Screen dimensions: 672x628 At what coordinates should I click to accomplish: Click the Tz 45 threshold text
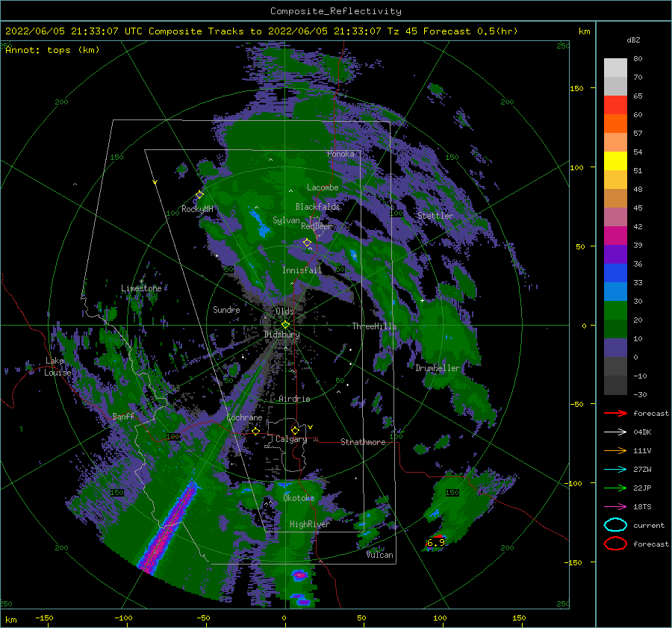coord(402,31)
